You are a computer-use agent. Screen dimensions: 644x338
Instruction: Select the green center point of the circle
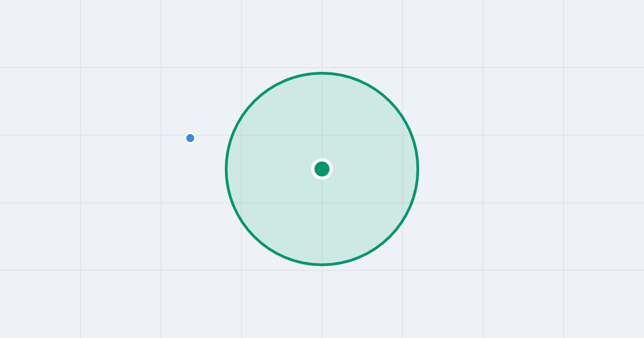coord(322,169)
